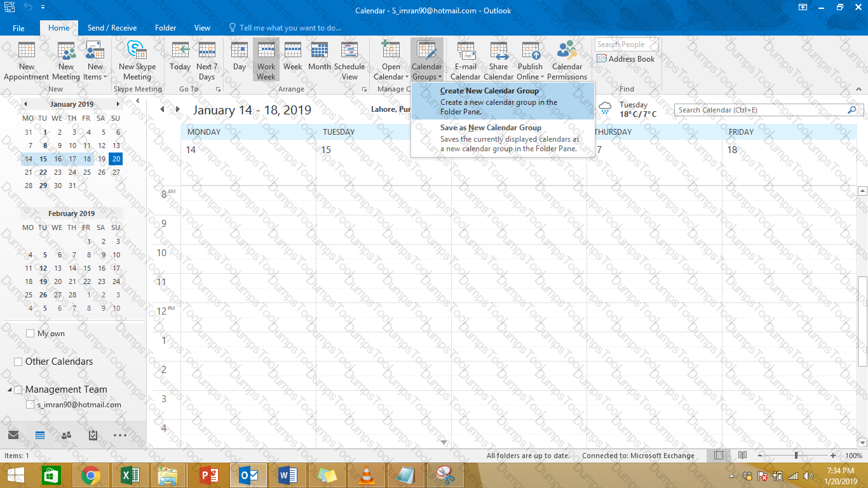Go to previous month in date navigator
868x488 pixels.
click(25, 104)
